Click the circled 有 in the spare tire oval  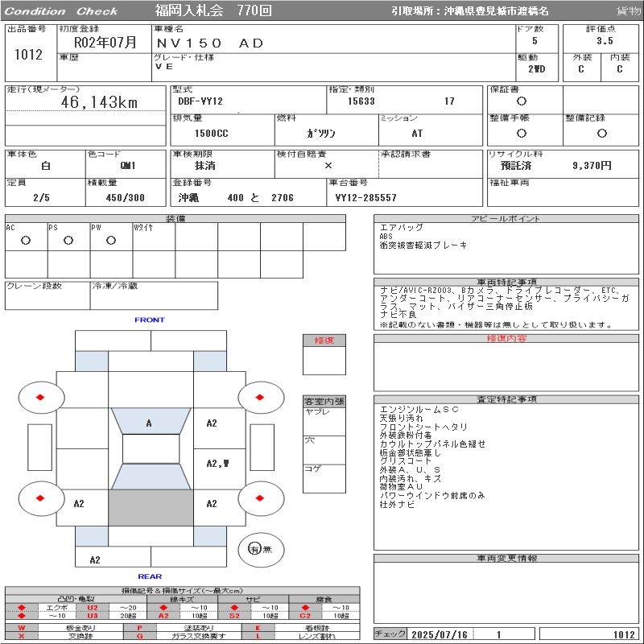[254, 549]
